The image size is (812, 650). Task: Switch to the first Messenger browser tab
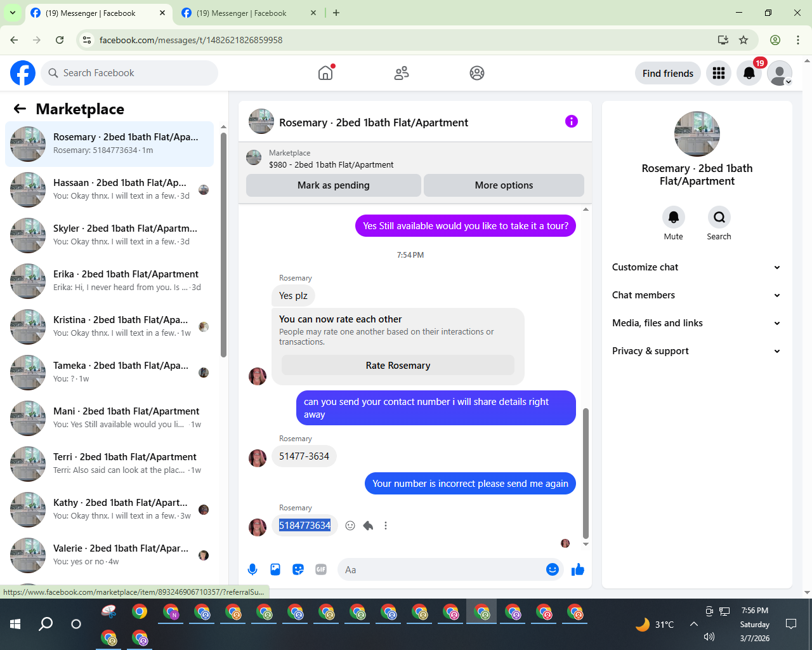pos(99,13)
